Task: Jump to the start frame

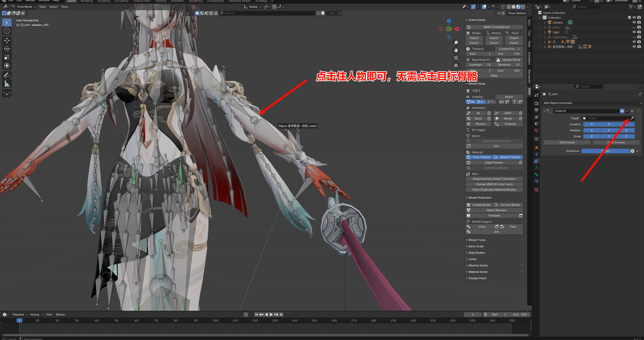Action: (256, 314)
